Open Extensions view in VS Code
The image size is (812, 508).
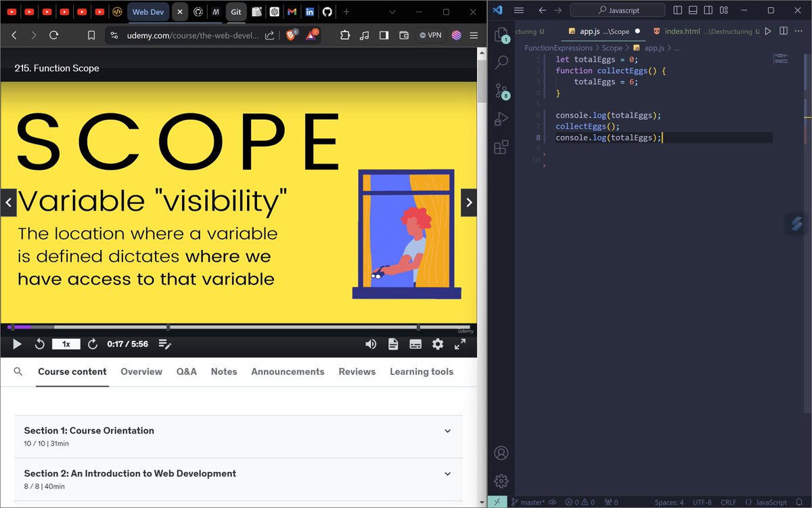coord(501,147)
